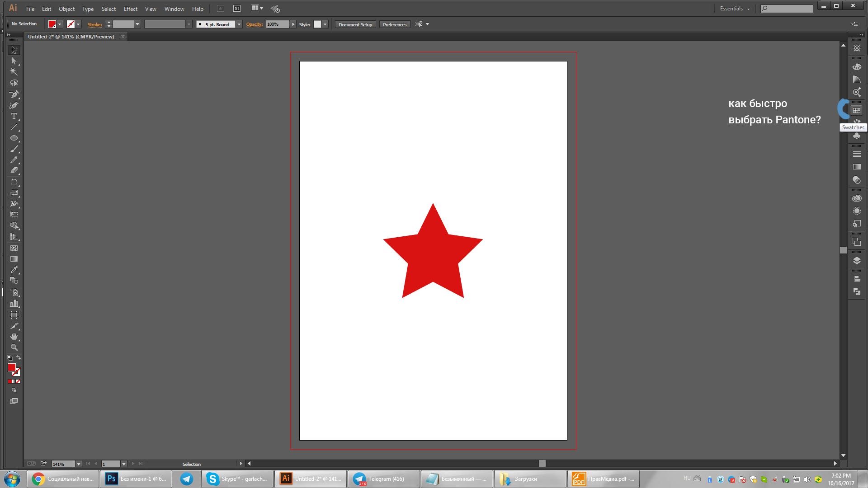Swap fill and stroke colors

click(19, 357)
